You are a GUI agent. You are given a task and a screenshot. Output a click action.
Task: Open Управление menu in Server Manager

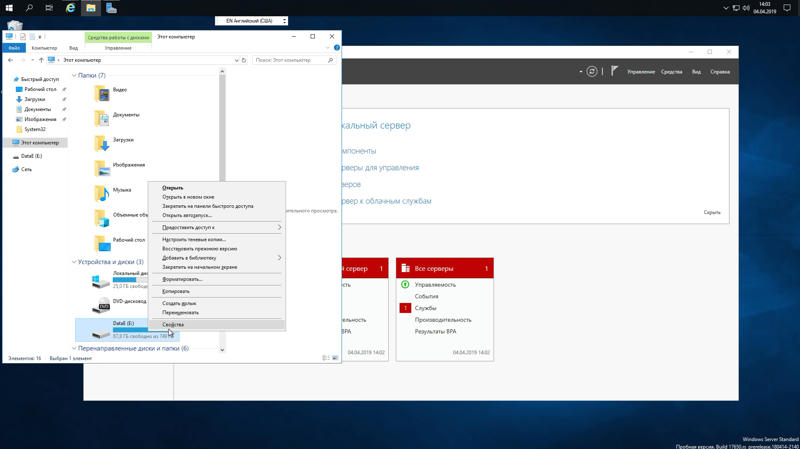pos(641,72)
